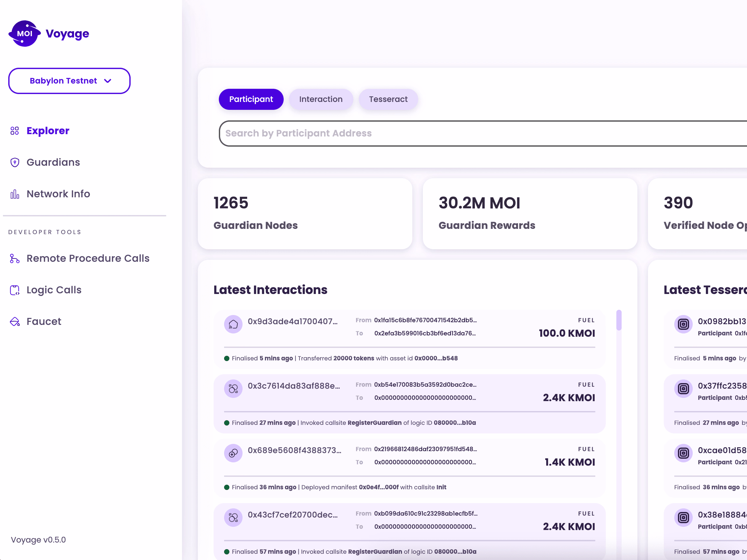Enable the Tesseract search filter
Viewport: 747px width, 560px height.
(x=388, y=99)
